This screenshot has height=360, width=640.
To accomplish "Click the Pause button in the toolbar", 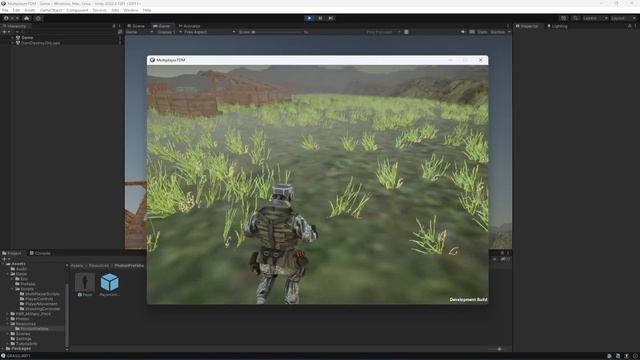I will pos(320,18).
